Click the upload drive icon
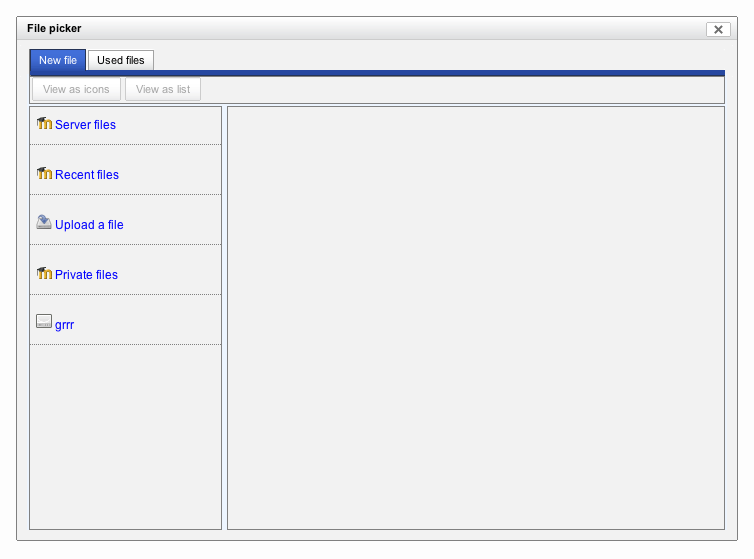Screen dimensions: 754x559 [x=44, y=222]
